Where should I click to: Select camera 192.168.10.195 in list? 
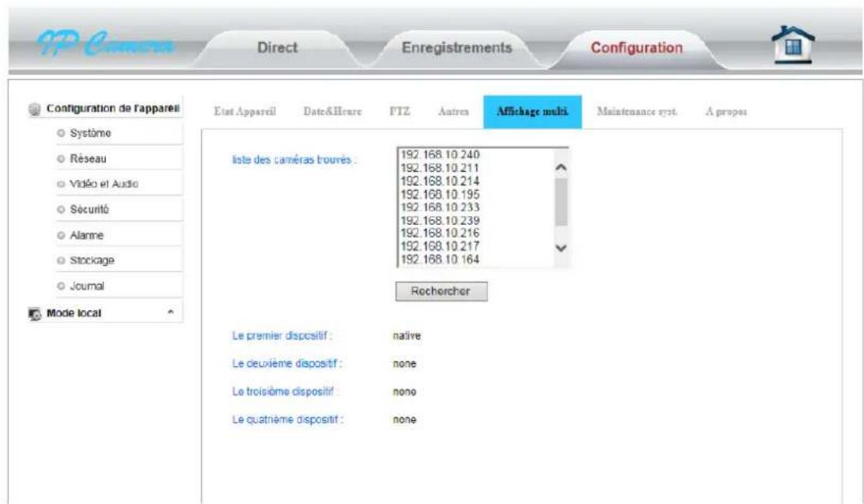click(440, 195)
